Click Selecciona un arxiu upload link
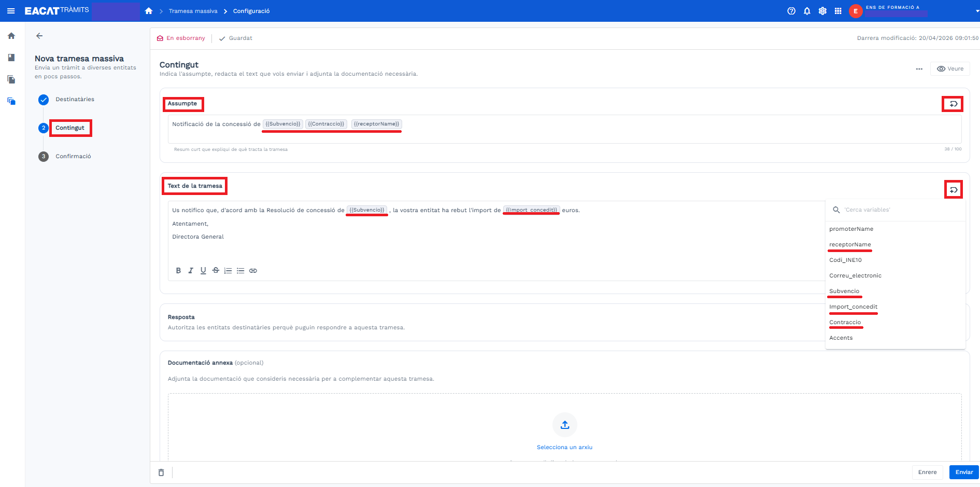This screenshot has width=980, height=487. (564, 447)
